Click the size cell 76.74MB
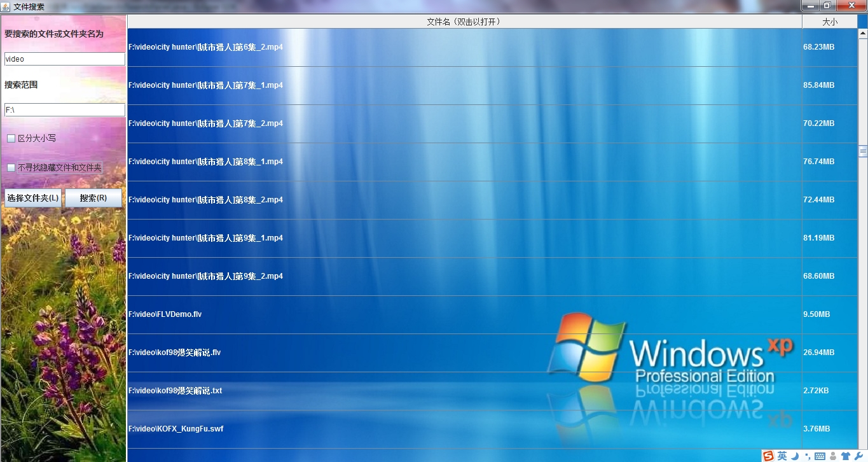 point(830,162)
